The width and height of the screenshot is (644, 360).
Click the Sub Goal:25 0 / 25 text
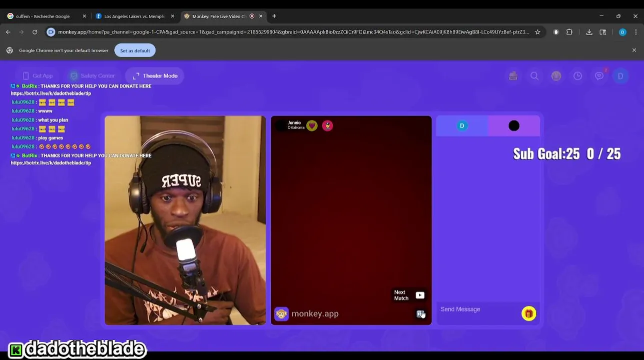coord(567,154)
